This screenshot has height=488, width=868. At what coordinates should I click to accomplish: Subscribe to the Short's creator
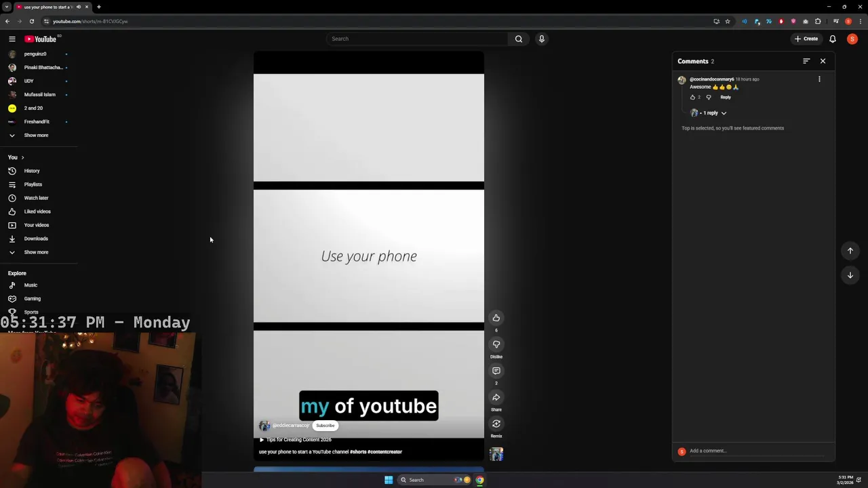[325, 426]
